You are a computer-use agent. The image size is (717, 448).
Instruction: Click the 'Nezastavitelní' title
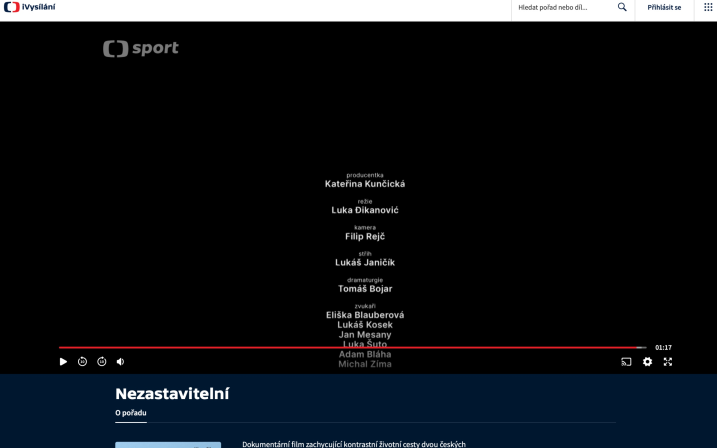coord(172,394)
